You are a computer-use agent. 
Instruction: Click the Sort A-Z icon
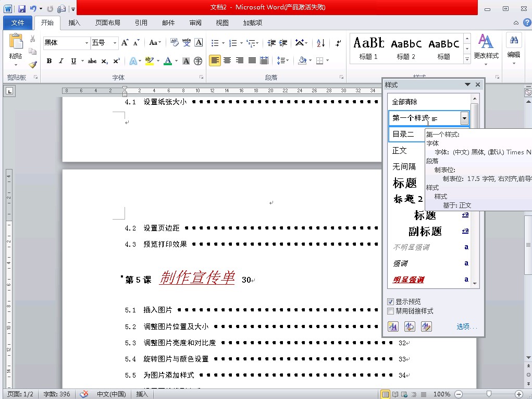pos(321,43)
